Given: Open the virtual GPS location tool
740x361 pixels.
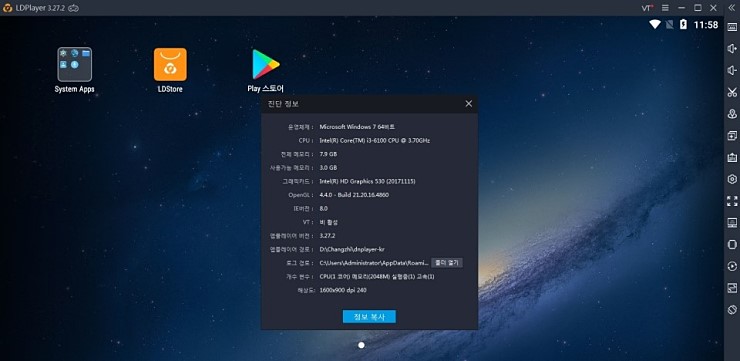Looking at the screenshot, I should [x=732, y=114].
